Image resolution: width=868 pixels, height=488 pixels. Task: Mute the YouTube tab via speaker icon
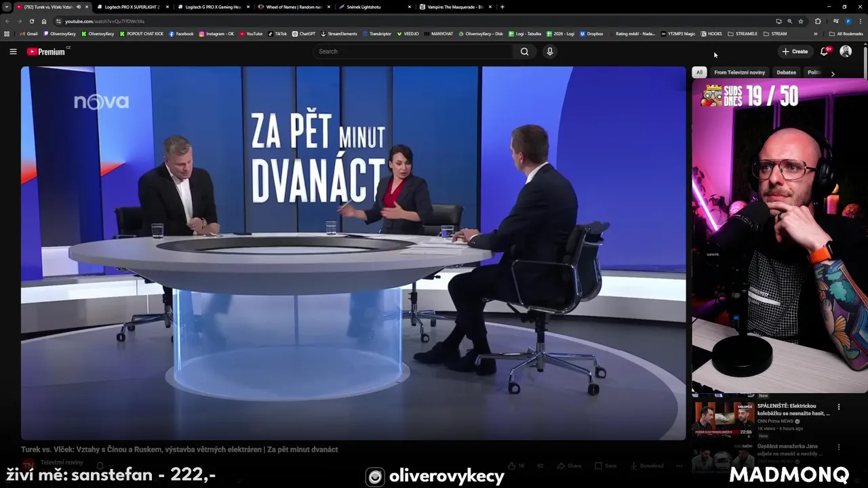point(79,7)
